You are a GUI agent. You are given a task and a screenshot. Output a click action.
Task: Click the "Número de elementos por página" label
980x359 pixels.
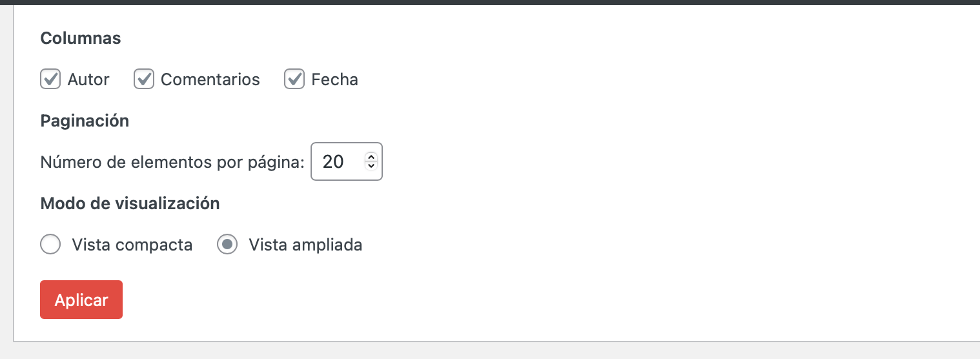[x=172, y=162]
